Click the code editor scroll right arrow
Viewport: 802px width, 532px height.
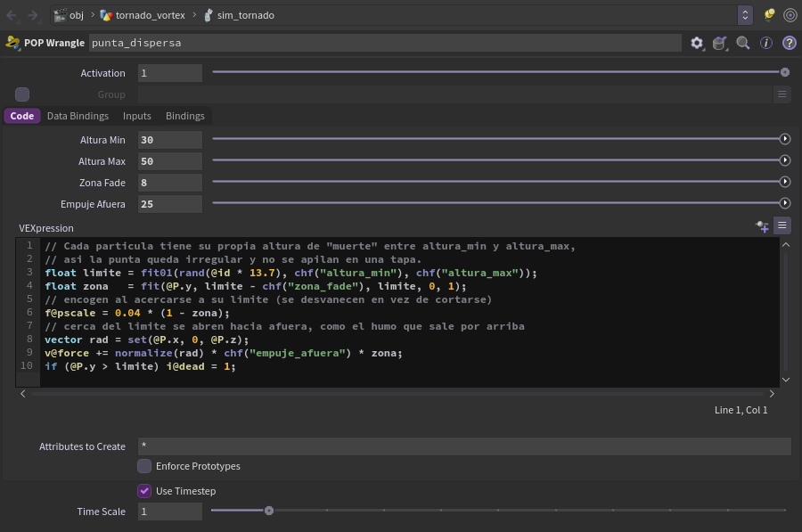click(x=772, y=394)
